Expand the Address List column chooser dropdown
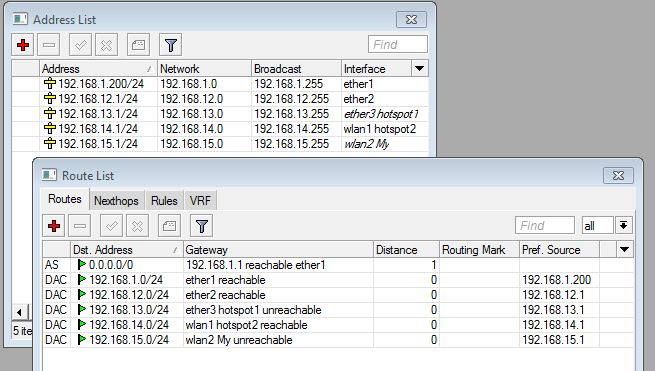655x371 pixels. 419,69
